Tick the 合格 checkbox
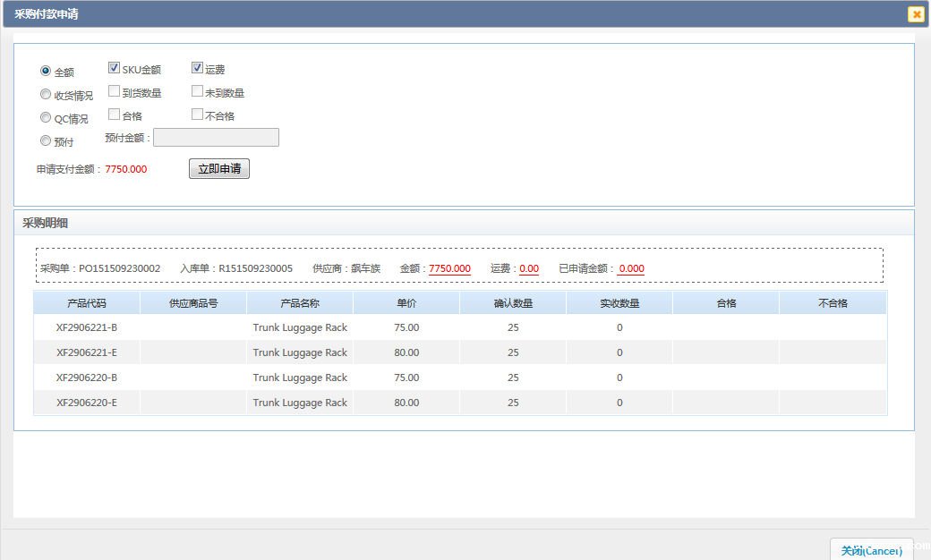This screenshot has width=931, height=560. tap(114, 115)
